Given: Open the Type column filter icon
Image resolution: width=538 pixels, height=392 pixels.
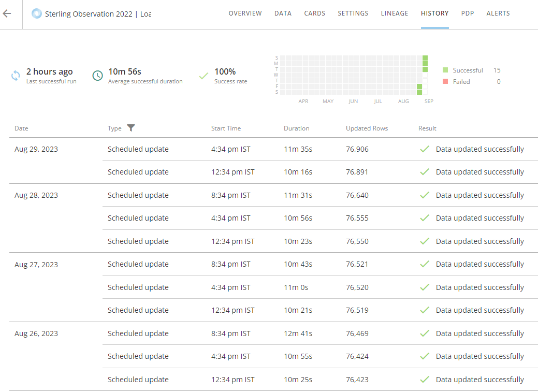Looking at the screenshot, I should coord(130,128).
